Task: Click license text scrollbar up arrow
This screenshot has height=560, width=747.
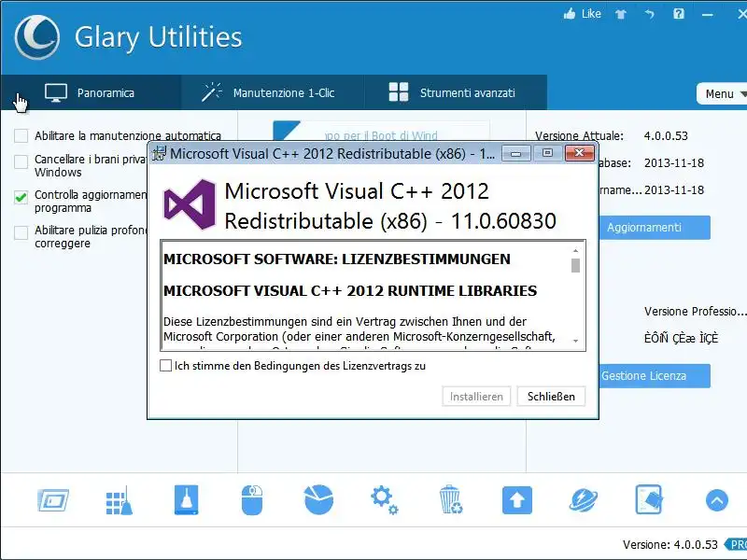Action: [575, 250]
